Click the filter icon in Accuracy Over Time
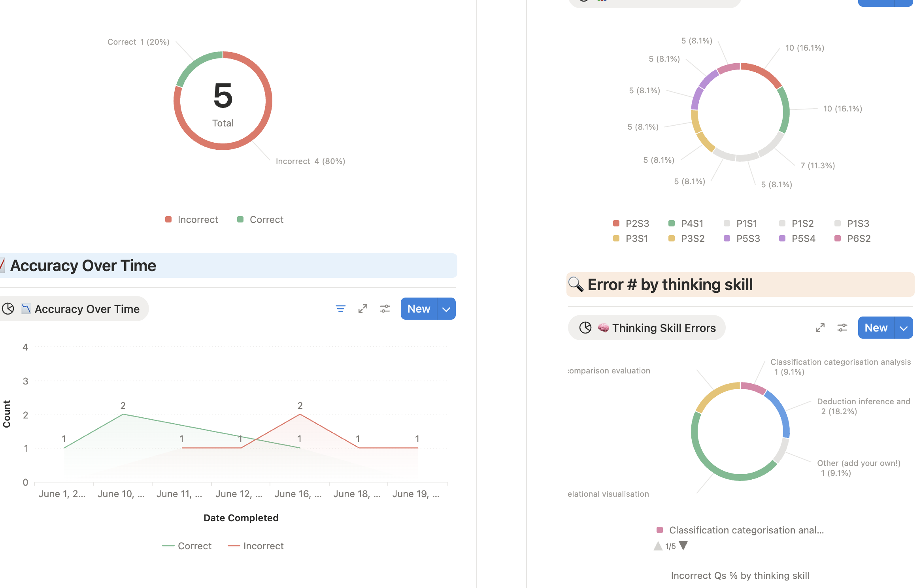Screen dimensions: 921x588 coord(340,309)
